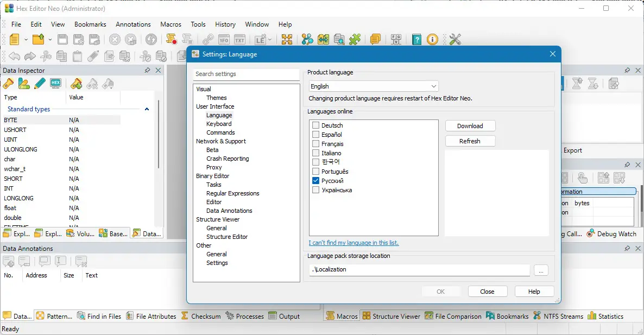Image resolution: width=644 pixels, height=335 pixels.
Task: Check the Korean 한국어 language checkbox
Action: click(x=316, y=162)
